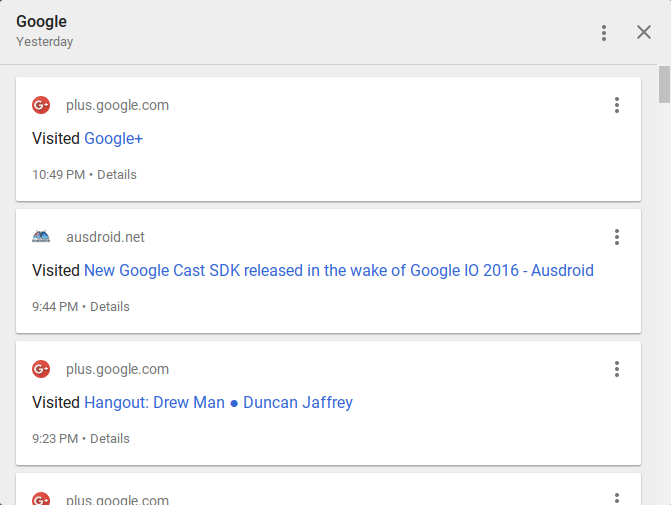Open the New Google Cast SDK article link
This screenshot has height=505, width=671.
(339, 270)
